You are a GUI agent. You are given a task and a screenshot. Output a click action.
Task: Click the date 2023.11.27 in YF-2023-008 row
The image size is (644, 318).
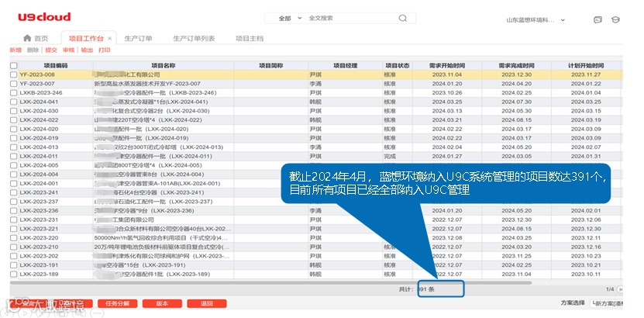tap(586, 74)
